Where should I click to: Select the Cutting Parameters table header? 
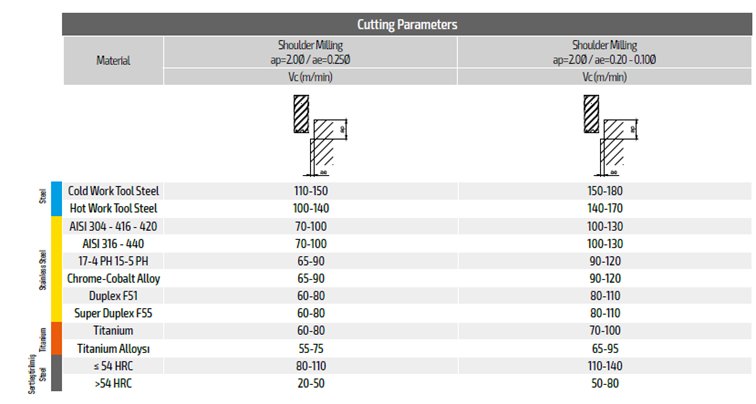tap(408, 24)
